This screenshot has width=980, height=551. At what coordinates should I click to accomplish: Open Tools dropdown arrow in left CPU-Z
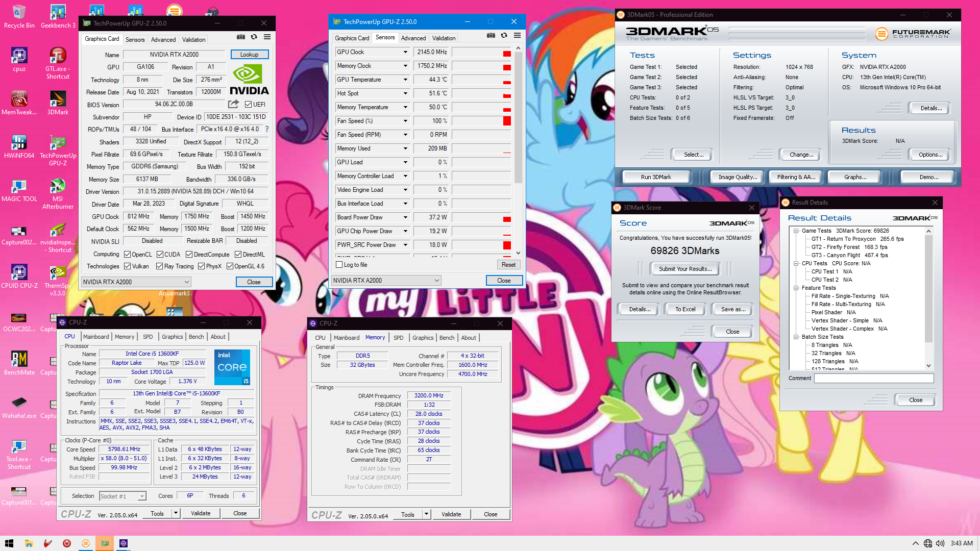(x=176, y=514)
